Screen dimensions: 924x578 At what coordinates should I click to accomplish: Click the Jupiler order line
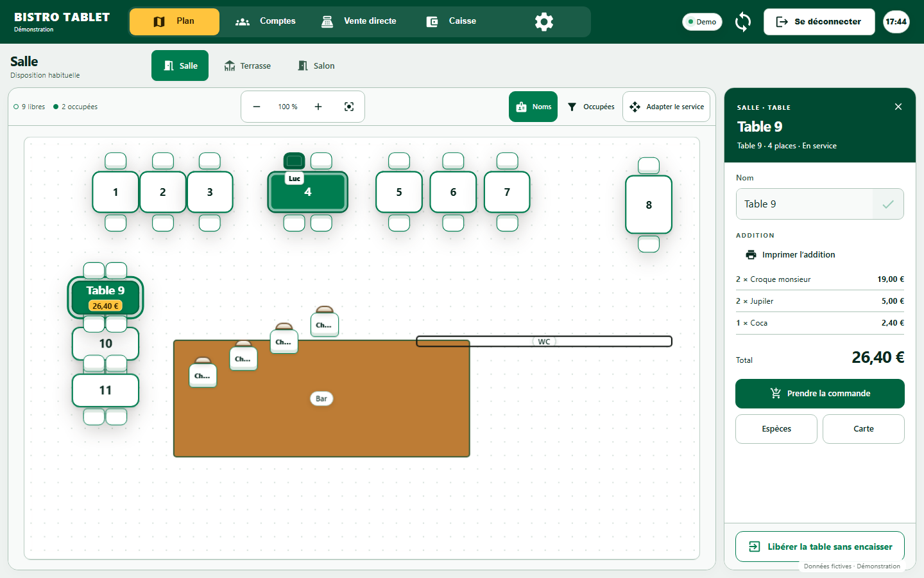point(820,301)
